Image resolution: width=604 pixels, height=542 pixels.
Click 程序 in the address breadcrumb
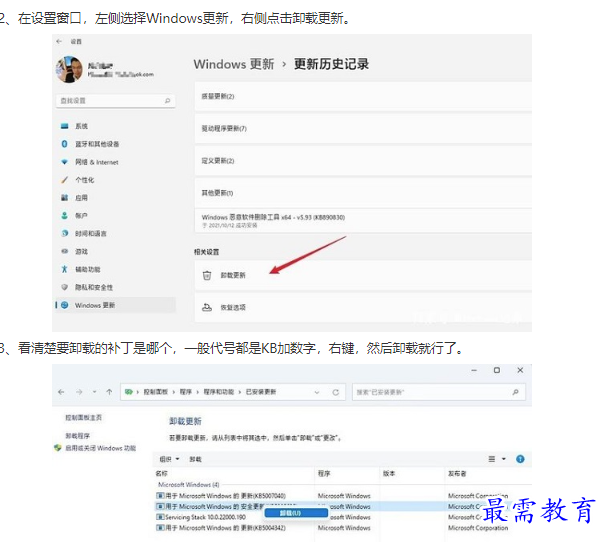pyautogui.click(x=186, y=392)
